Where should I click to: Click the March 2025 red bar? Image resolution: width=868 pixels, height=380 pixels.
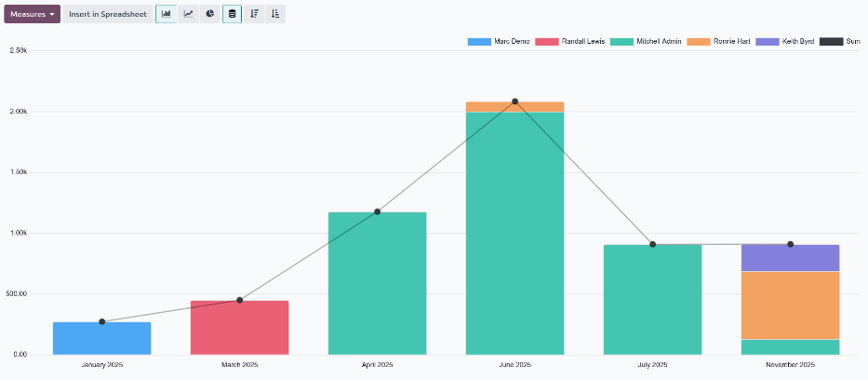pos(240,328)
